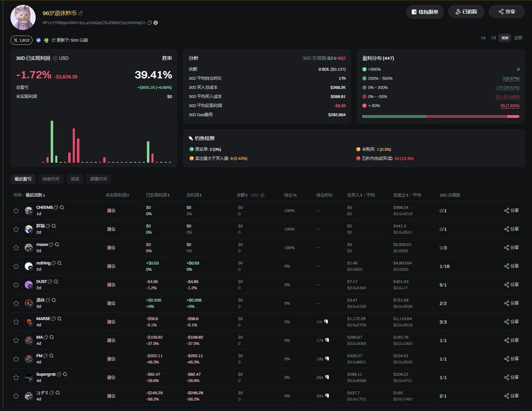The width and height of the screenshot is (532, 411).
Task: Click the green segment of profit distribution bar
Action: point(394,116)
